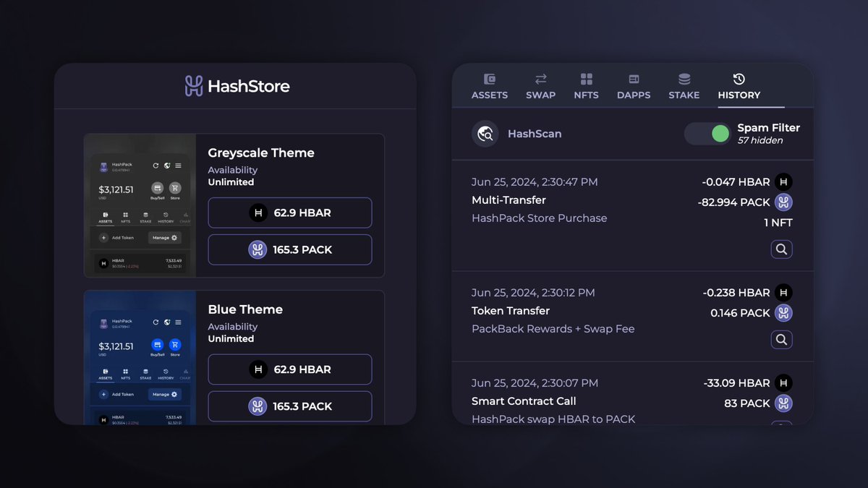Viewport: 868px width, 488px height.
Task: Select the HISTORY tab
Action: click(x=739, y=87)
